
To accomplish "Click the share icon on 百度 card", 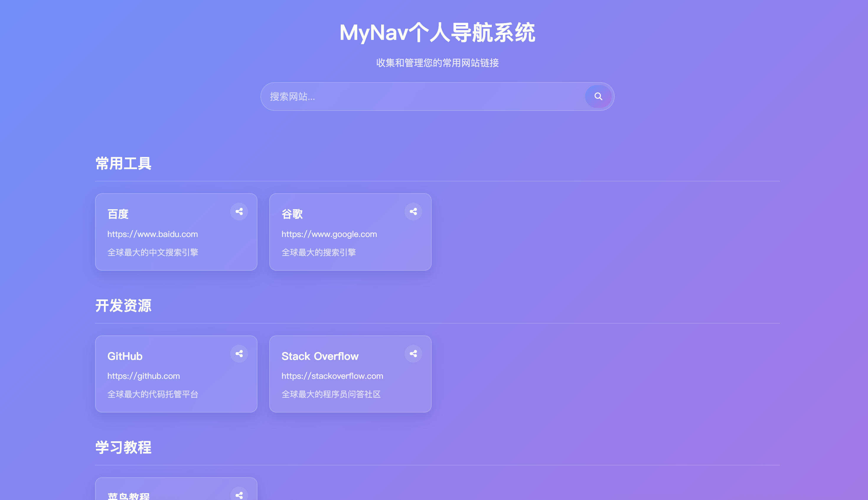I will 239,212.
